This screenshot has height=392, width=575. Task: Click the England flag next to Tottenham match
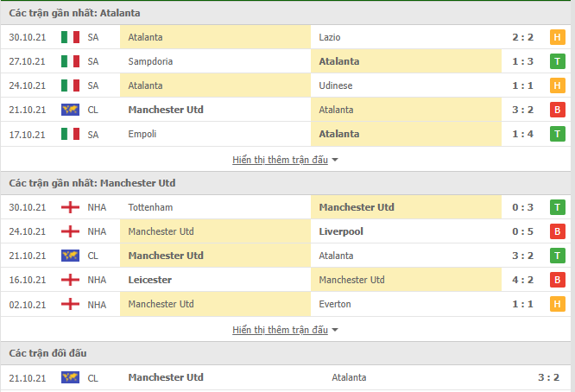point(70,207)
